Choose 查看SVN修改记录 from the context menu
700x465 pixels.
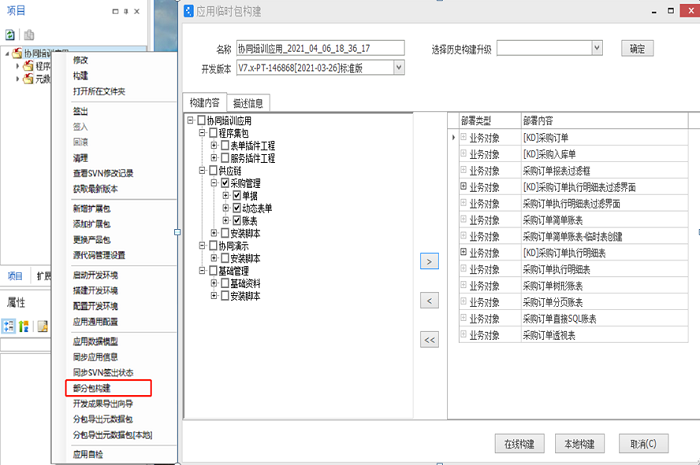coord(102,173)
